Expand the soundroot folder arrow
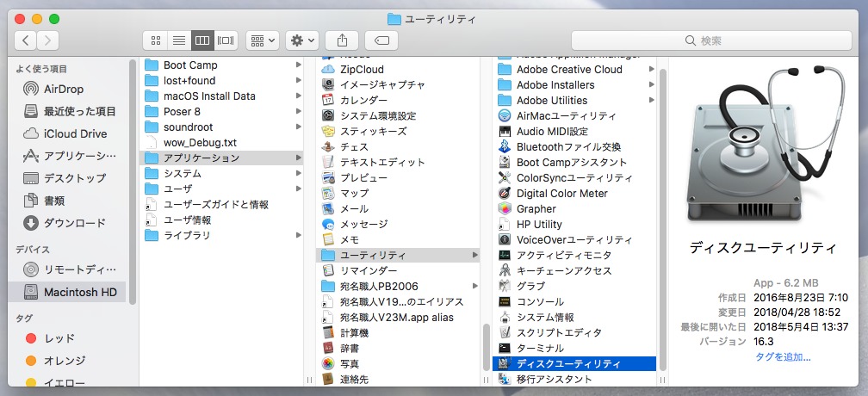The height and width of the screenshot is (396, 868). click(x=298, y=127)
